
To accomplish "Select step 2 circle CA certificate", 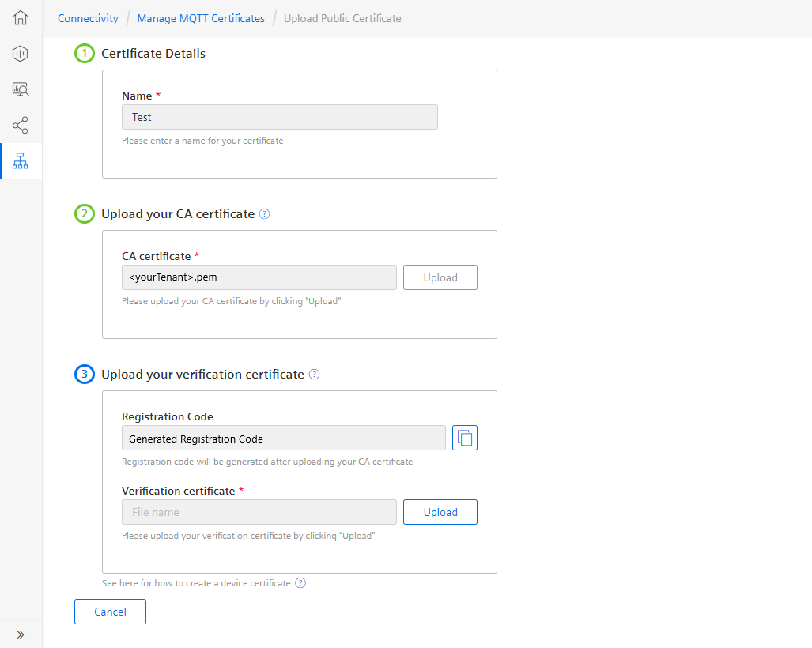I will (x=85, y=213).
